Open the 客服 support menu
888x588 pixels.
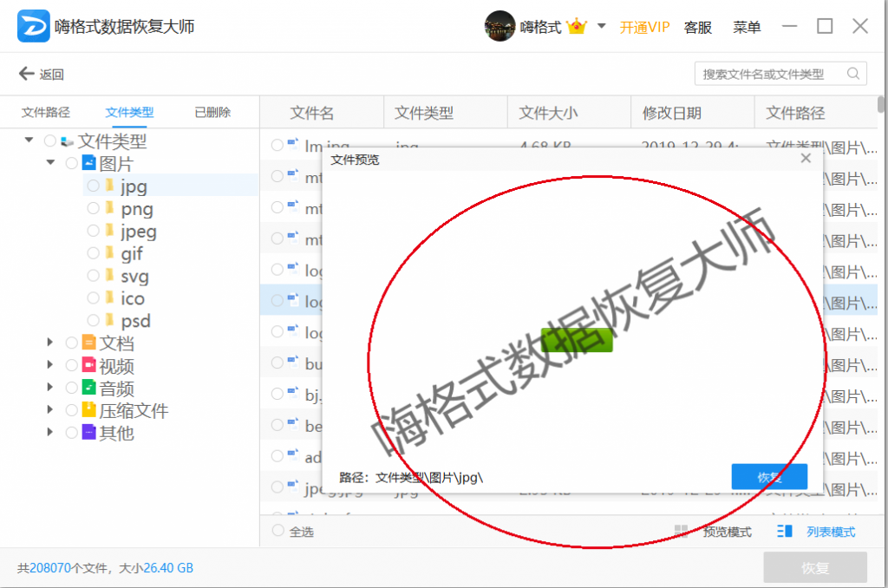[x=698, y=27]
